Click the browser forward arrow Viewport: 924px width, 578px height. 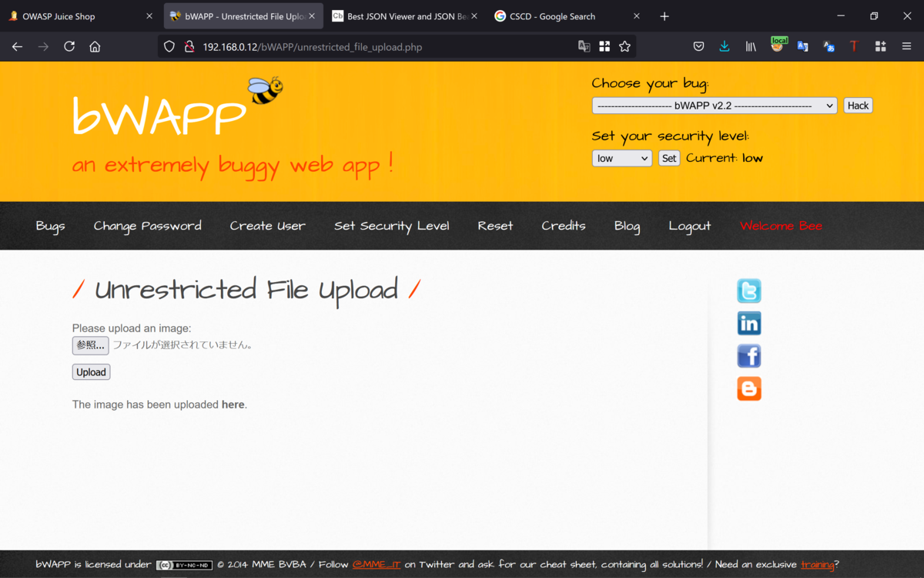(x=43, y=46)
